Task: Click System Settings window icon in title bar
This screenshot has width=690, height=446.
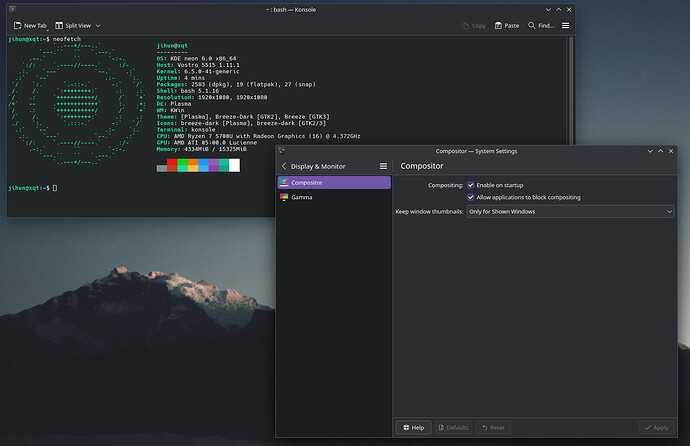Action: [x=282, y=151]
